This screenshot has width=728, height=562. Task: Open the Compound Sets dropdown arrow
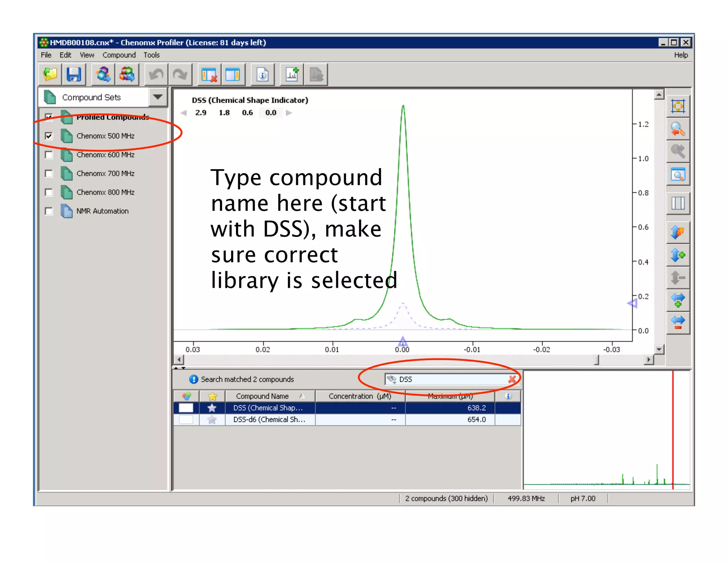click(158, 97)
